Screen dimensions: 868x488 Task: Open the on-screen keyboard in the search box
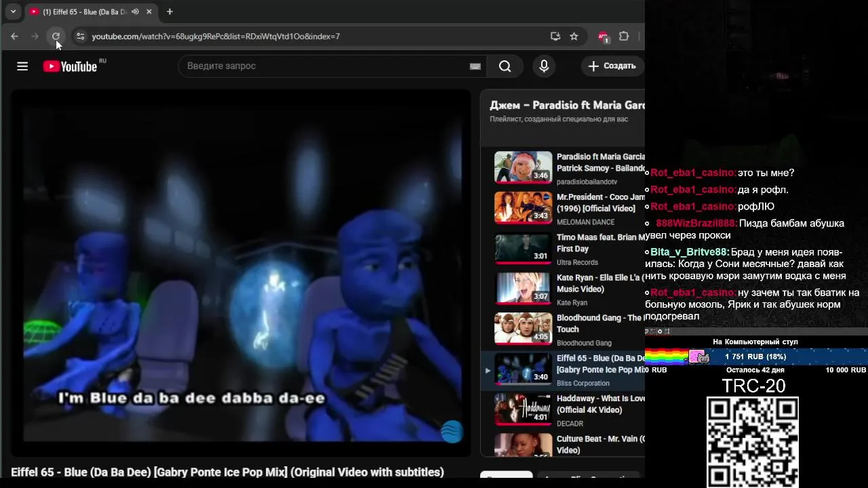pyautogui.click(x=475, y=66)
